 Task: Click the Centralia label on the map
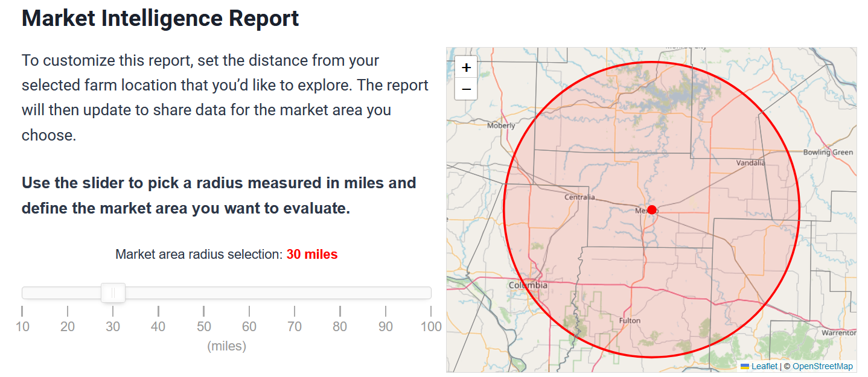point(579,197)
